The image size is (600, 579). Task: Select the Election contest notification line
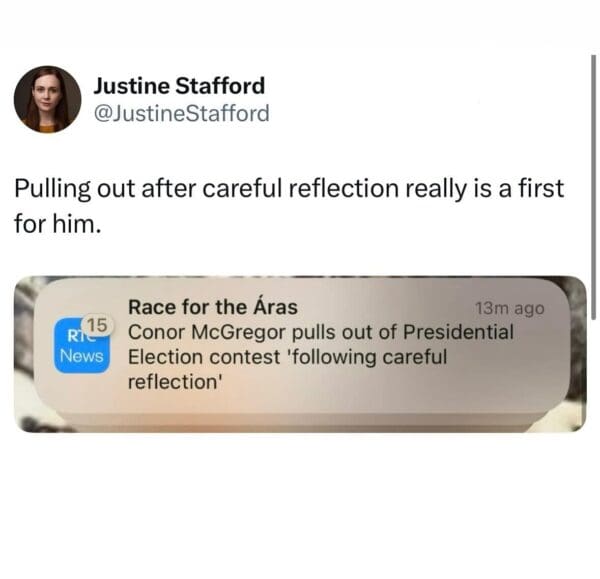287,357
